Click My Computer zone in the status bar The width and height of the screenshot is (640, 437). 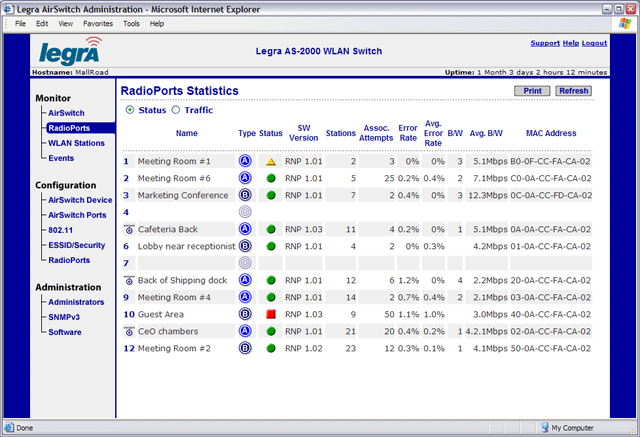[568, 428]
